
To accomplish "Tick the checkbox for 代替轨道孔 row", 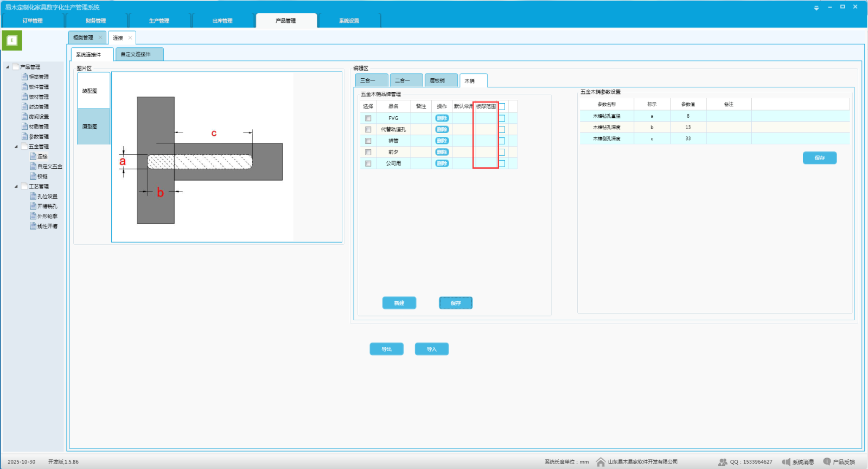I will pyautogui.click(x=368, y=130).
